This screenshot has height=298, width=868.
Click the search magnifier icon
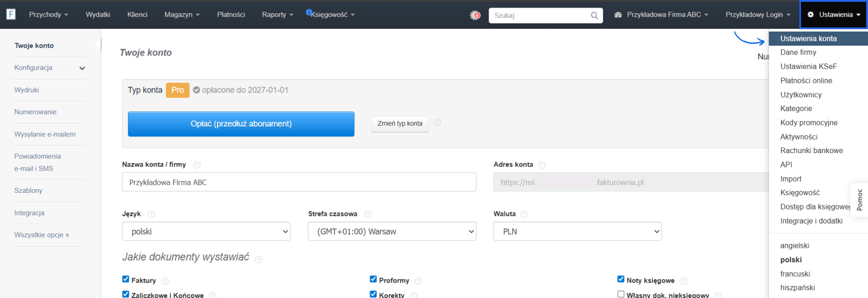(594, 15)
